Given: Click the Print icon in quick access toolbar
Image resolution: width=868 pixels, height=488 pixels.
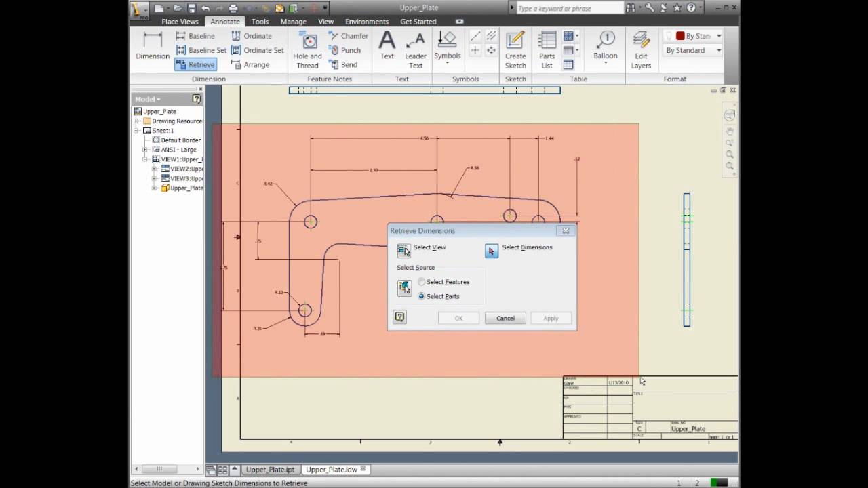Looking at the screenshot, I should (233, 8).
